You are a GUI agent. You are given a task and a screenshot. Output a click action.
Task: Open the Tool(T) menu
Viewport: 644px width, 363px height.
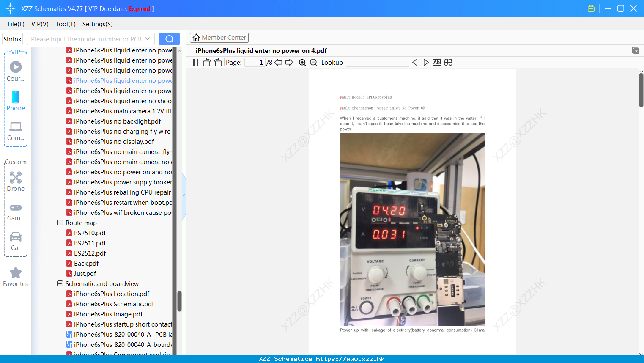point(65,24)
